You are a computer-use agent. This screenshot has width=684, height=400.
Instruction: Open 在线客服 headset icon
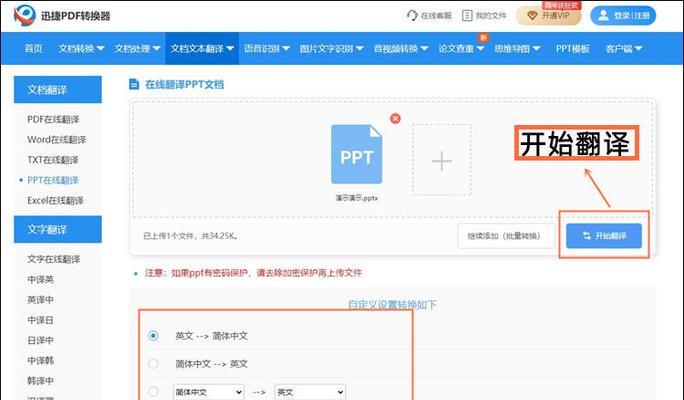412,16
